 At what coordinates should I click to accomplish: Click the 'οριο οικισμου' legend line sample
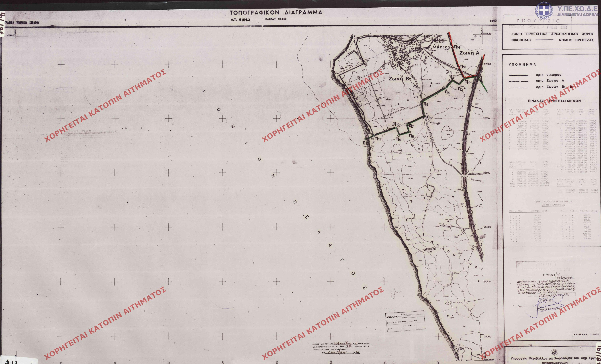(x=519, y=75)
